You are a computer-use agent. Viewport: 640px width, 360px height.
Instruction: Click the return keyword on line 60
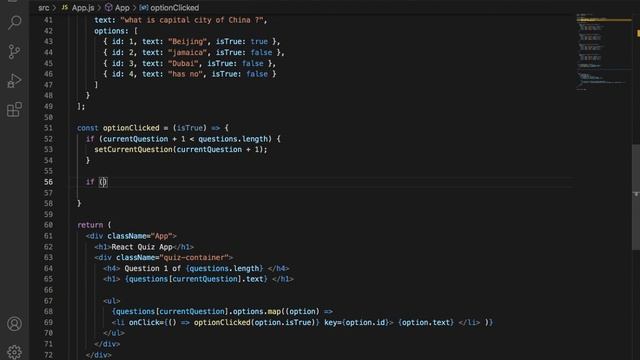coord(90,225)
